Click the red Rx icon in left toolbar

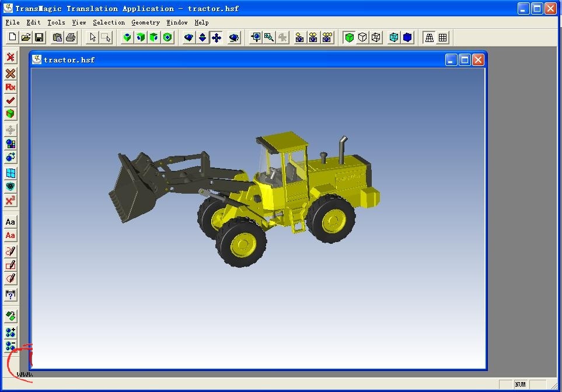coord(11,87)
